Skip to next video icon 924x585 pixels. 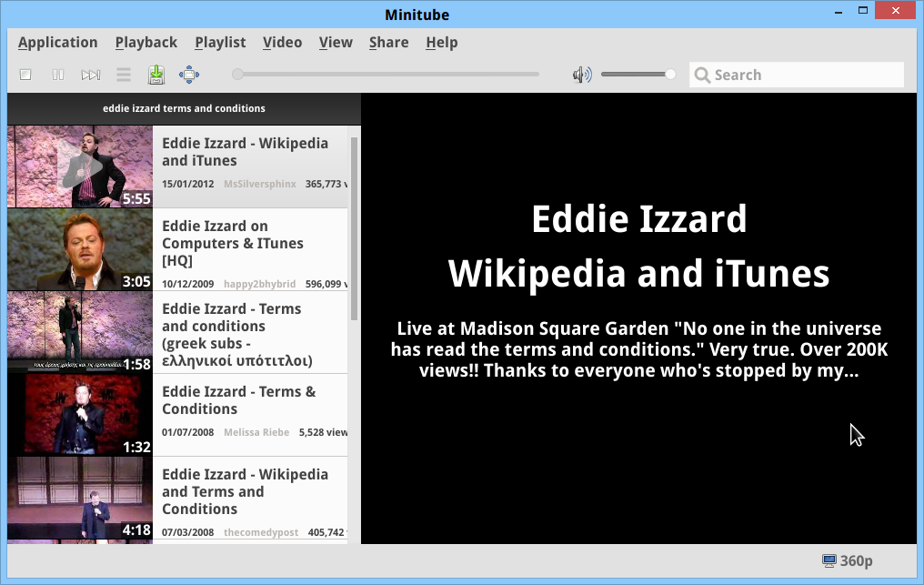coord(91,75)
